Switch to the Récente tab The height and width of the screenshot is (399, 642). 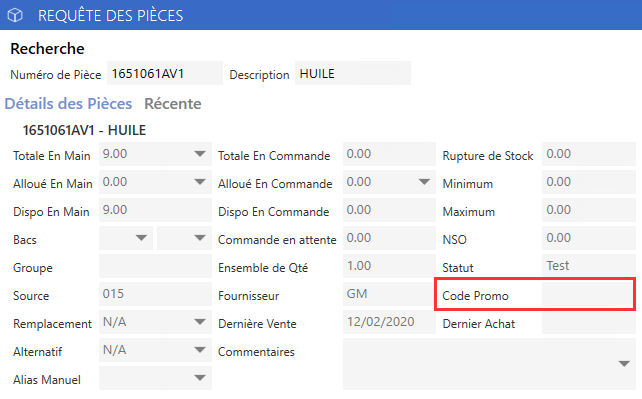173,104
